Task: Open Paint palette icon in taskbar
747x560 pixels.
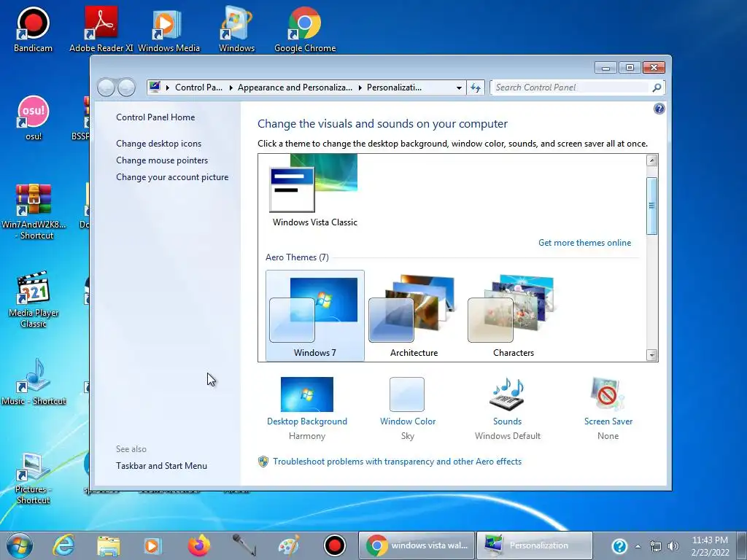Action: (289, 545)
